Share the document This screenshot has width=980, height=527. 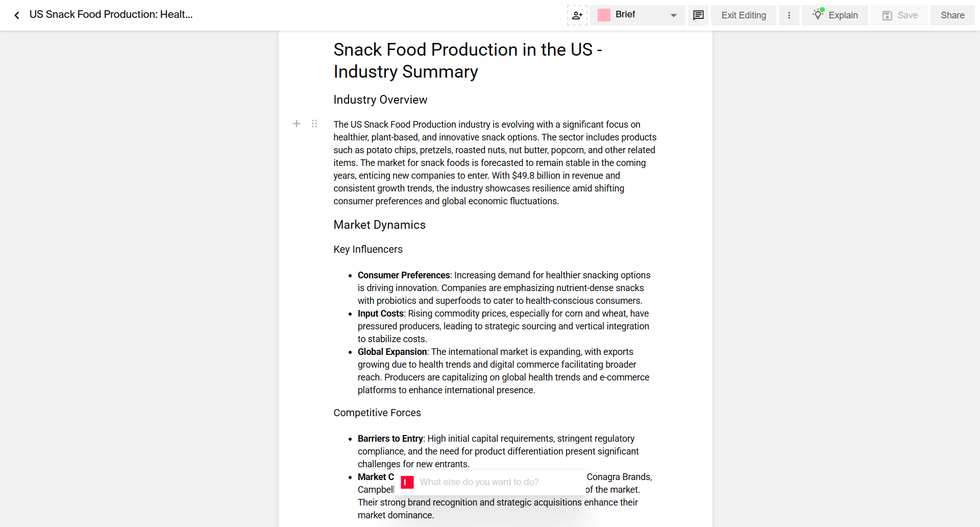(952, 15)
